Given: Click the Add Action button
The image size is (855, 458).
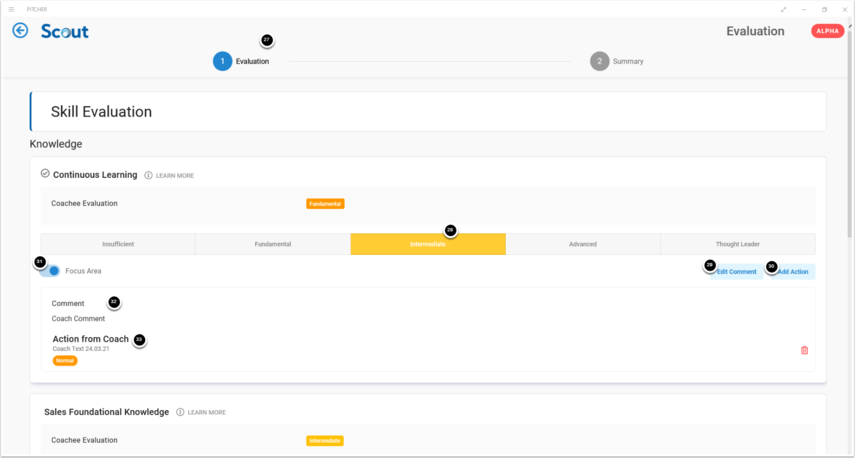Looking at the screenshot, I should pyautogui.click(x=792, y=272).
